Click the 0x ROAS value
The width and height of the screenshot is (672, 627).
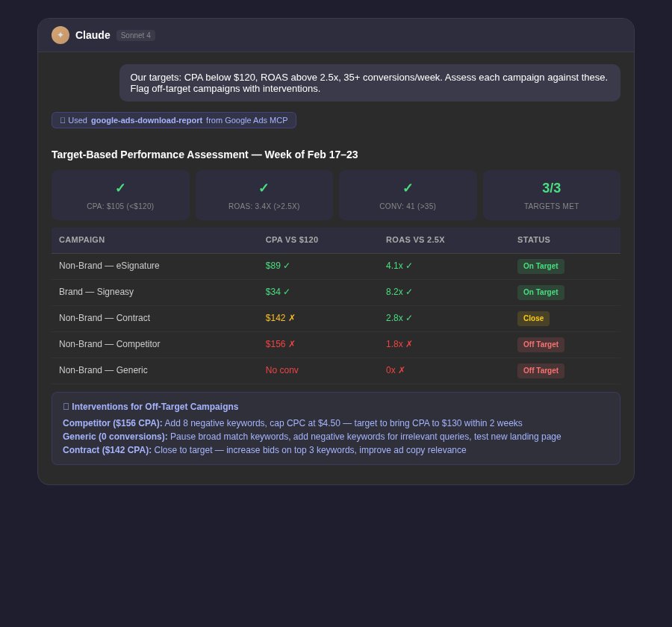395,370
